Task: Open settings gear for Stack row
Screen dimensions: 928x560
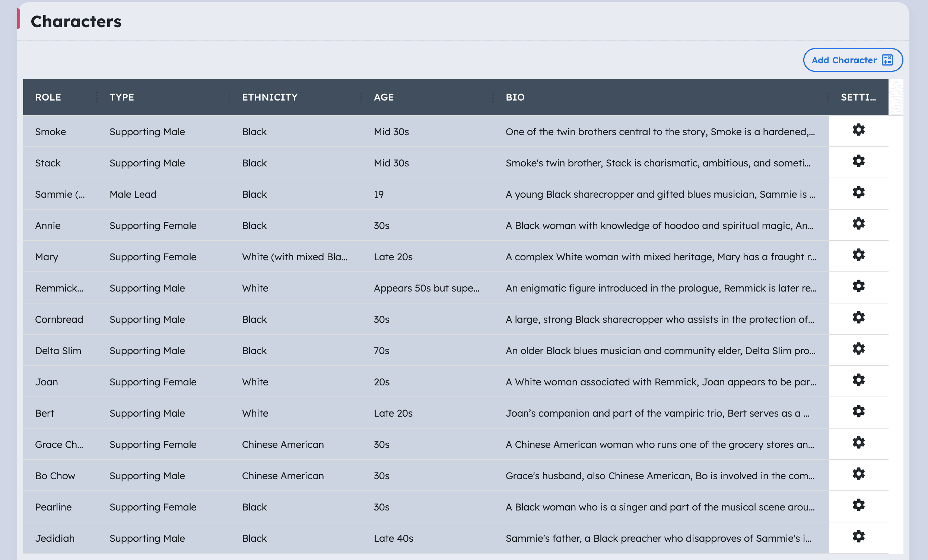Action: coord(858,161)
